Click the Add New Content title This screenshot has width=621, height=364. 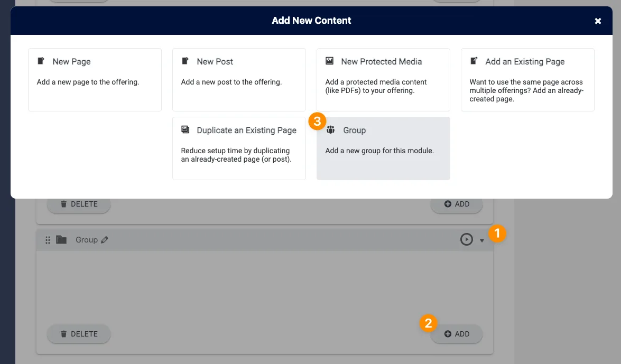311,21
